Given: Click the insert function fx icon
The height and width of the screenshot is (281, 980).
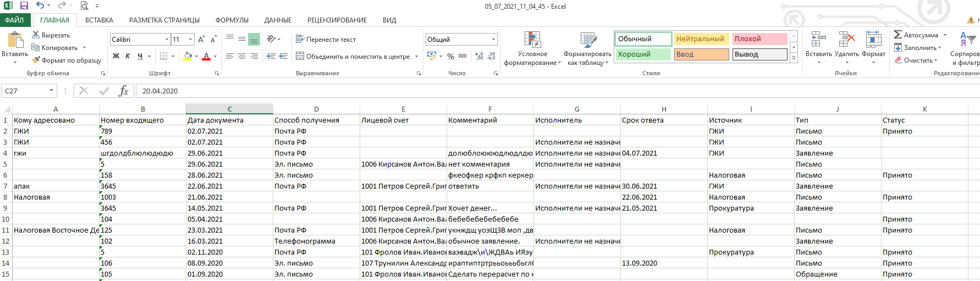Looking at the screenshot, I should [124, 91].
